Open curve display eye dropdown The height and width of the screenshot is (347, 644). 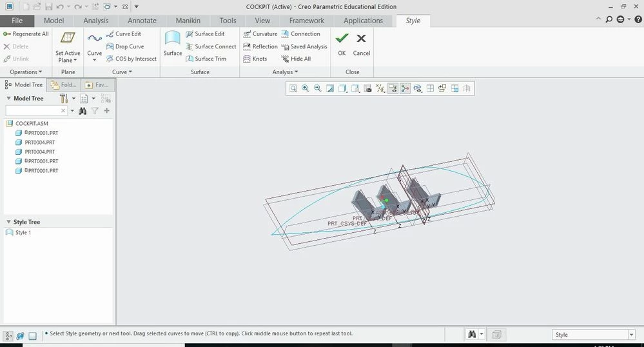(418, 88)
